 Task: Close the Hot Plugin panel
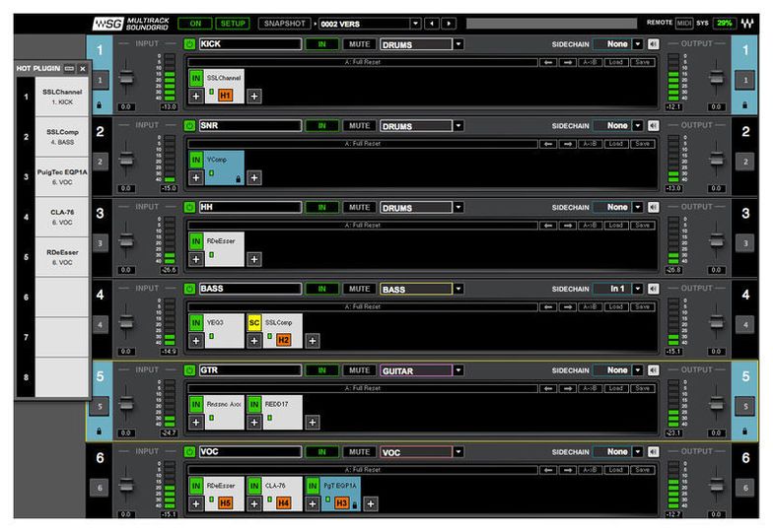pos(83,68)
